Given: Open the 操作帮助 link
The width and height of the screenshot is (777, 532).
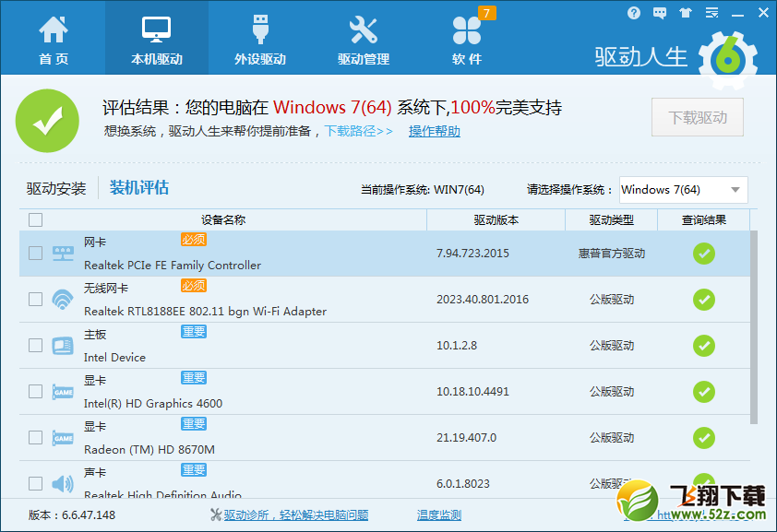Looking at the screenshot, I should pyautogui.click(x=434, y=131).
